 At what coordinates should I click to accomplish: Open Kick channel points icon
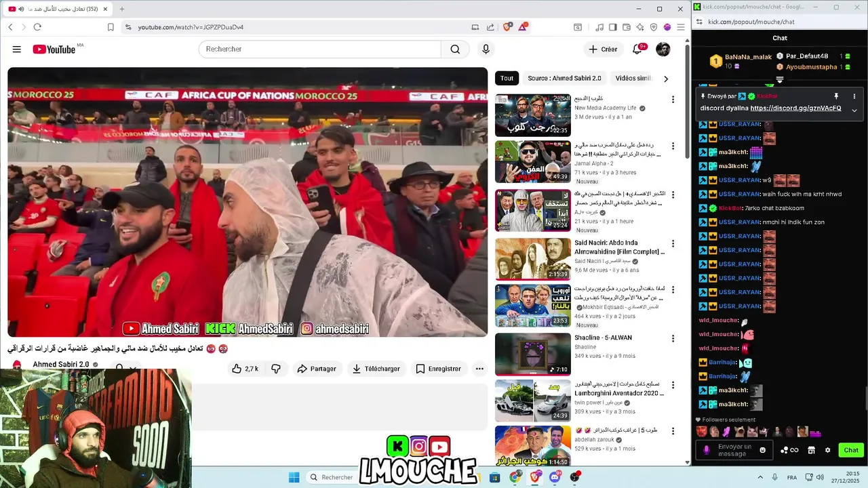pos(789,450)
